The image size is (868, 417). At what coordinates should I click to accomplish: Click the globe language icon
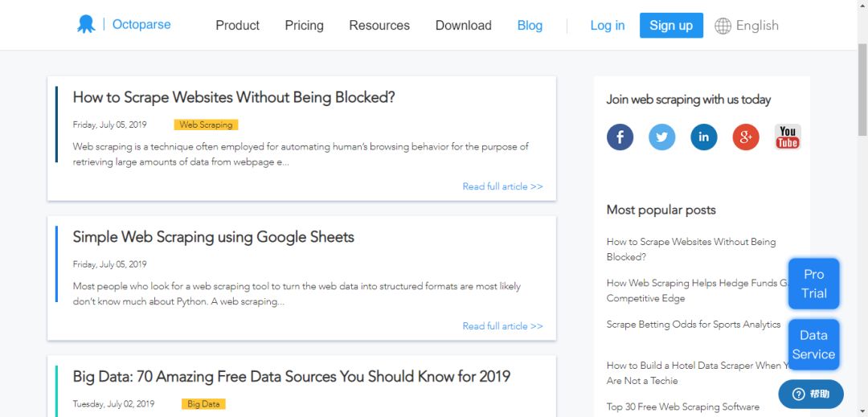tap(723, 26)
